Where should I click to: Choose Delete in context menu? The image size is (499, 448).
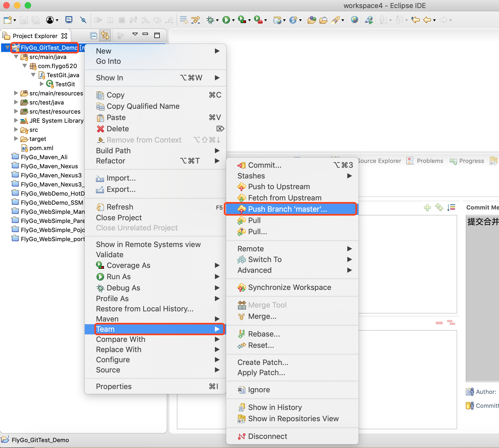pos(155,129)
